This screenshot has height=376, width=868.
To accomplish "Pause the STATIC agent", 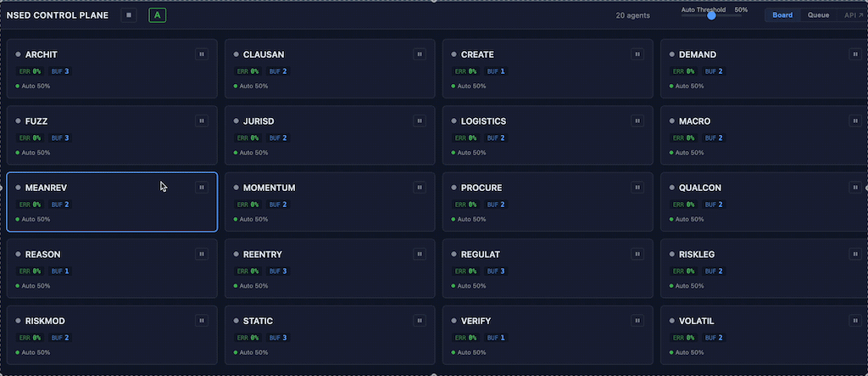I will pos(419,321).
